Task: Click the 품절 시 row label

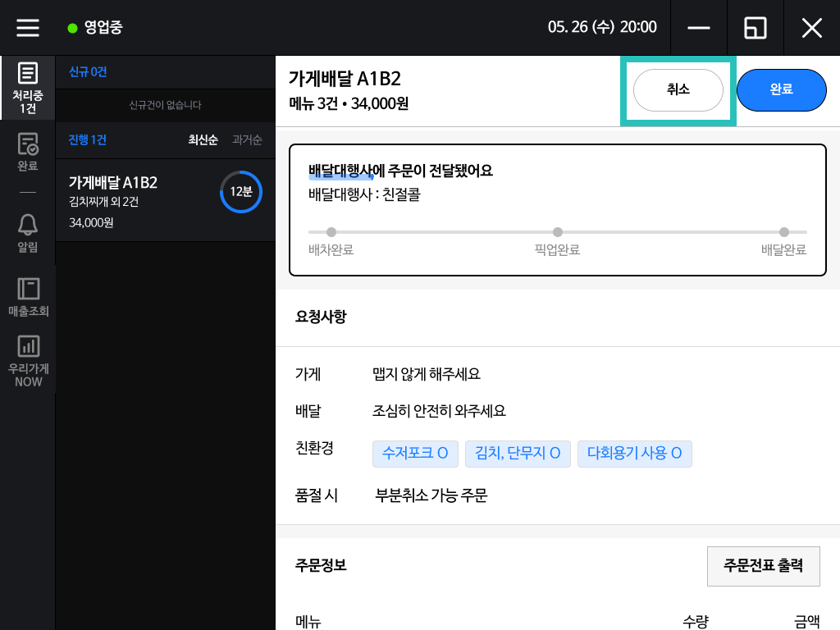Action: point(317,495)
